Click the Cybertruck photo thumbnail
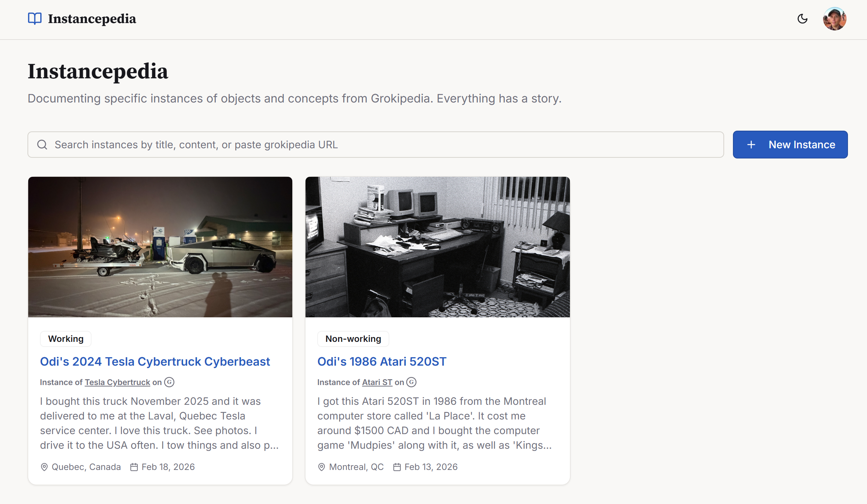 160,247
